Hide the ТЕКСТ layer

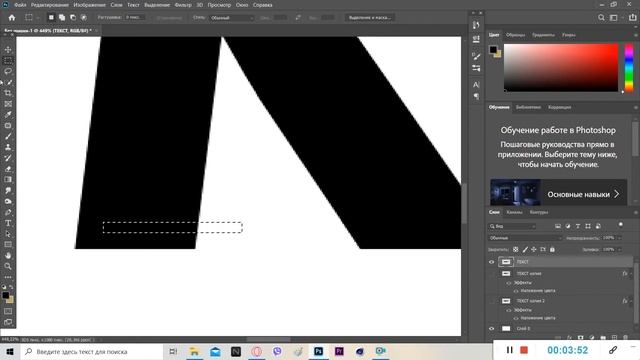491,262
